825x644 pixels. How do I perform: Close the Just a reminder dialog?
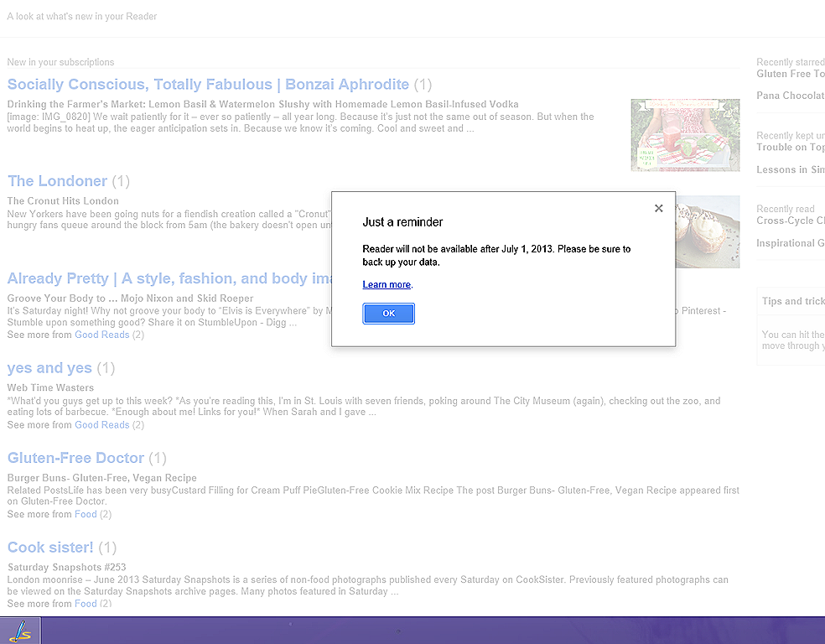point(658,208)
